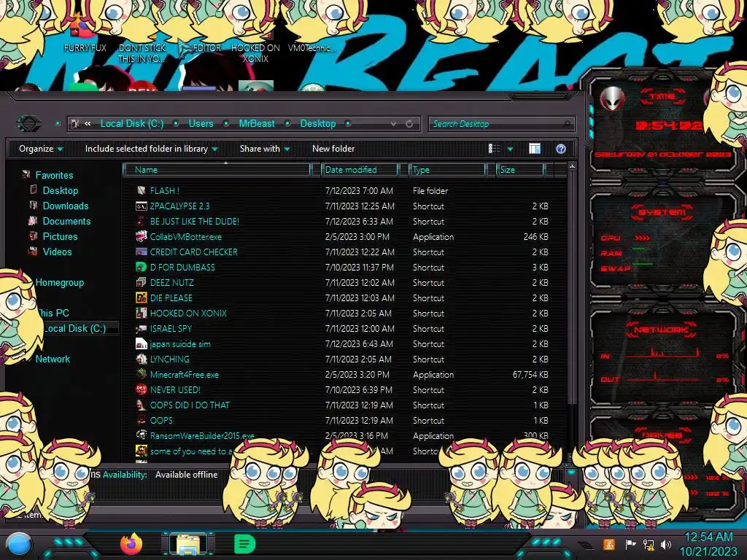Select Local Disk (C:) in address bar
The width and height of the screenshot is (747, 560).
[x=132, y=124]
